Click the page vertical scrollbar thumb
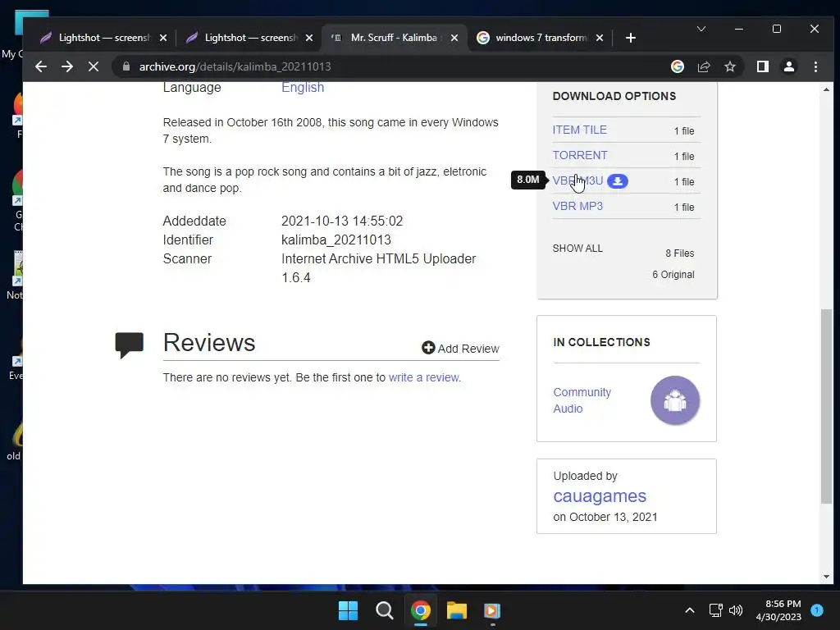The width and height of the screenshot is (840, 630). pos(826,406)
